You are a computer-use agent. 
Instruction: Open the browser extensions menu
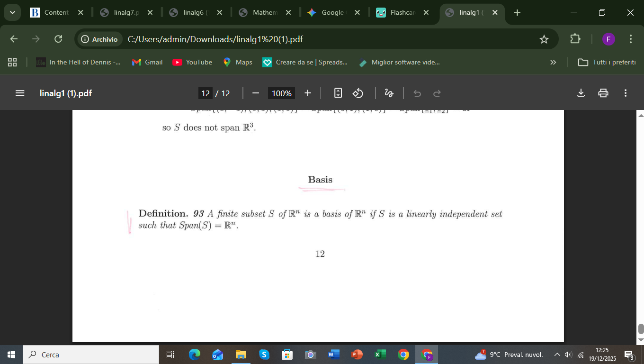coord(575,39)
